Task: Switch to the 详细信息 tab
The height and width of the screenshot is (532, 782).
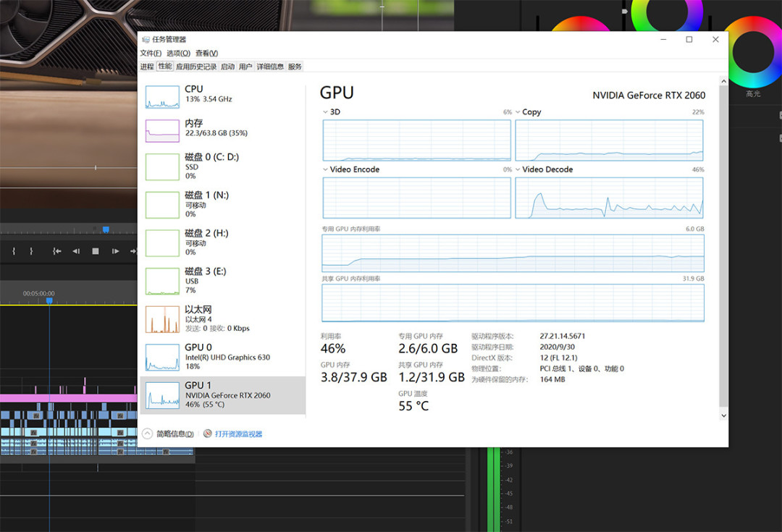Action: click(270, 67)
